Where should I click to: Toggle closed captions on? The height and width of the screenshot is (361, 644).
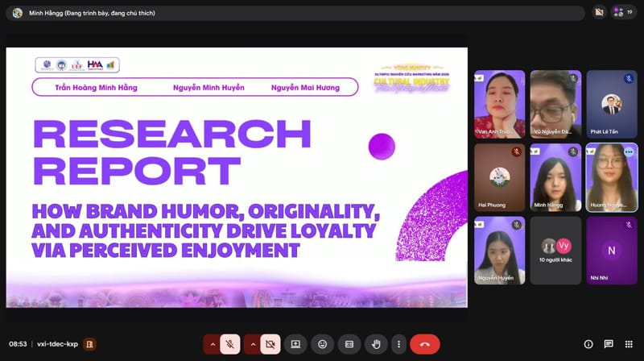349,344
